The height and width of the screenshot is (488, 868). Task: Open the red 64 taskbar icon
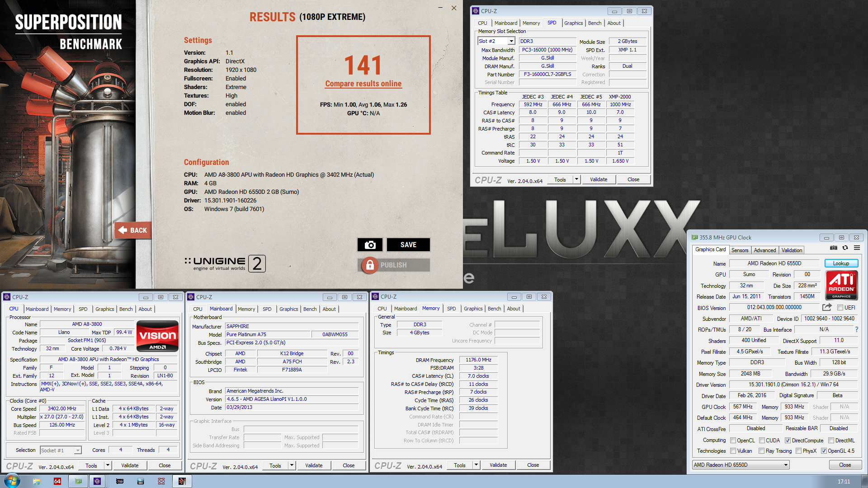point(57,481)
